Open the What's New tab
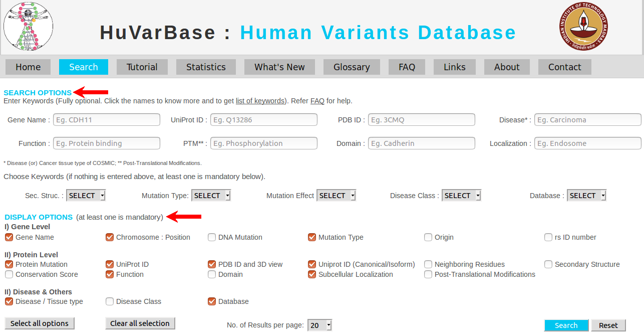The image size is (644, 333). pos(279,67)
